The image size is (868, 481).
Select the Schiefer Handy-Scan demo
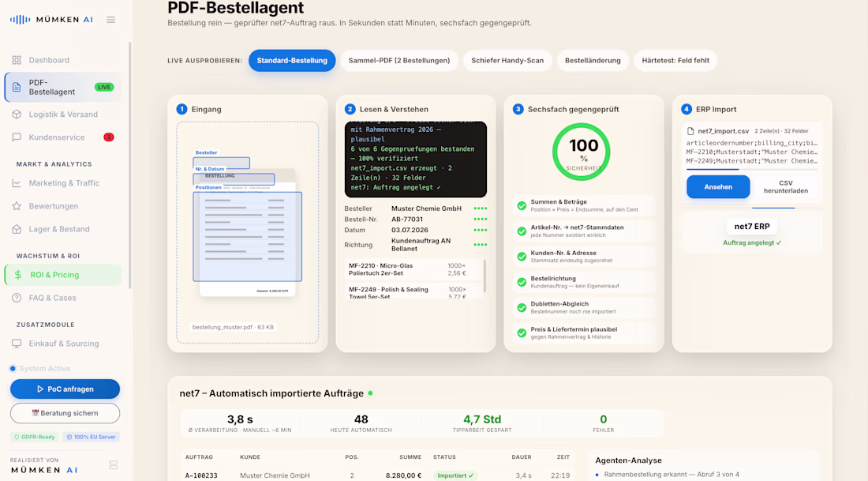click(507, 60)
